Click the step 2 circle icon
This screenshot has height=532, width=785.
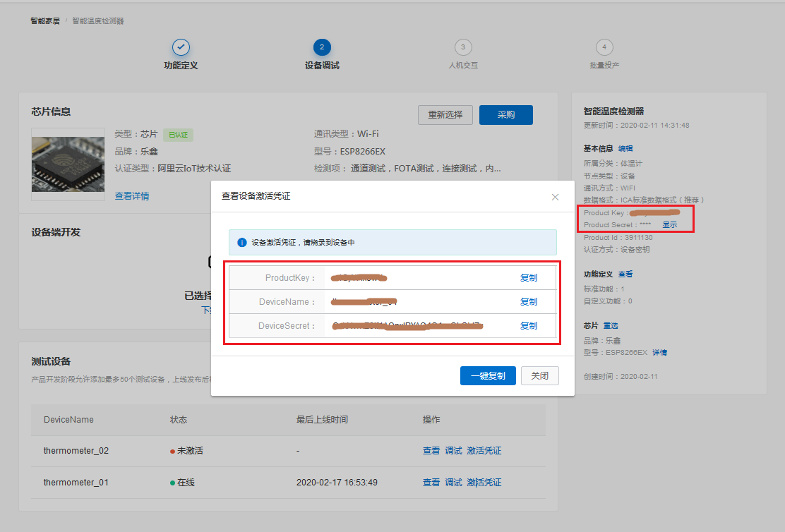point(322,47)
